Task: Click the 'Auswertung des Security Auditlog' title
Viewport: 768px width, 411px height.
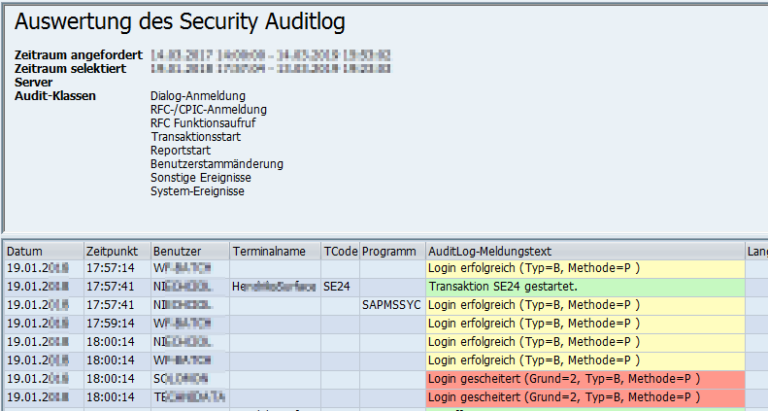Action: point(180,22)
